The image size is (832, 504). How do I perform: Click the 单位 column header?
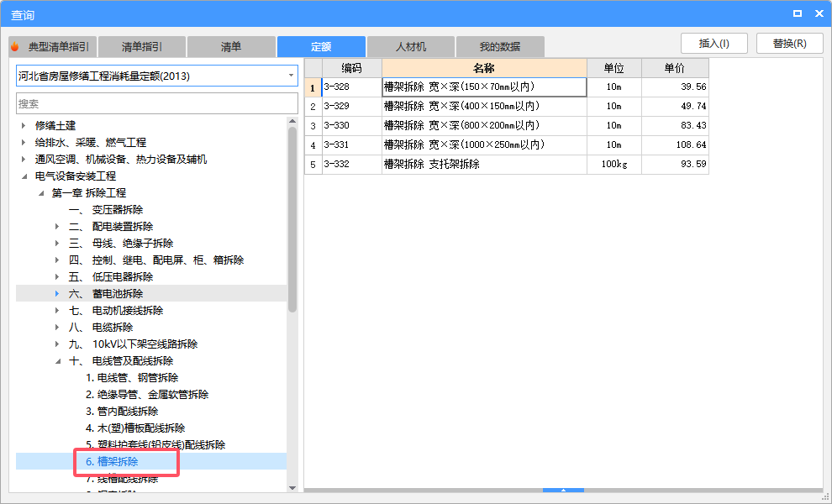pyautogui.click(x=614, y=68)
